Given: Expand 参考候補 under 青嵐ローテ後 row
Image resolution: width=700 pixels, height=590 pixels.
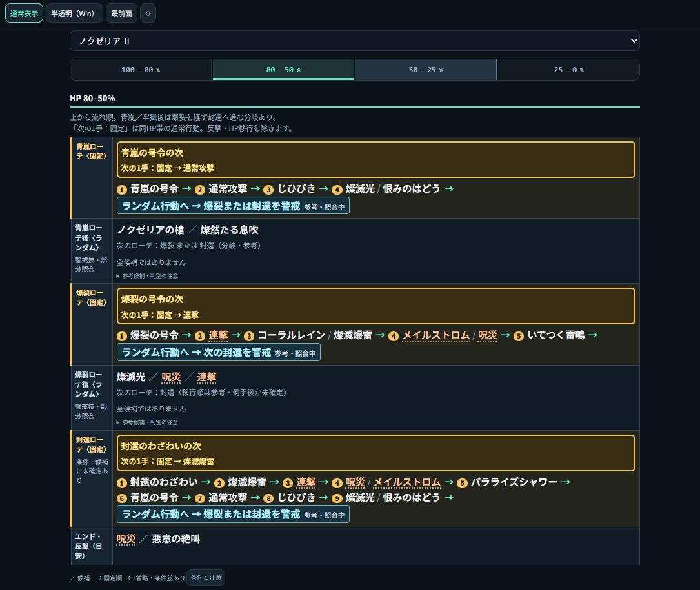Looking at the screenshot, I should tap(147, 276).
